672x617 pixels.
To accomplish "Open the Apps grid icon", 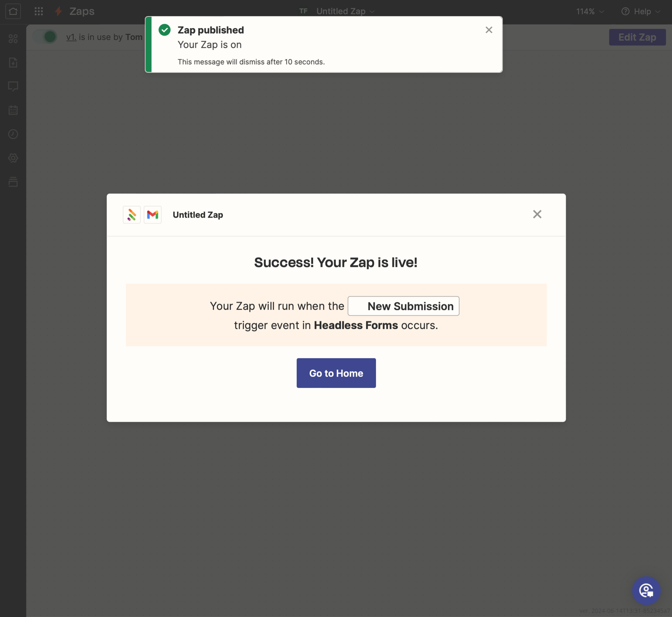I will 38,11.
